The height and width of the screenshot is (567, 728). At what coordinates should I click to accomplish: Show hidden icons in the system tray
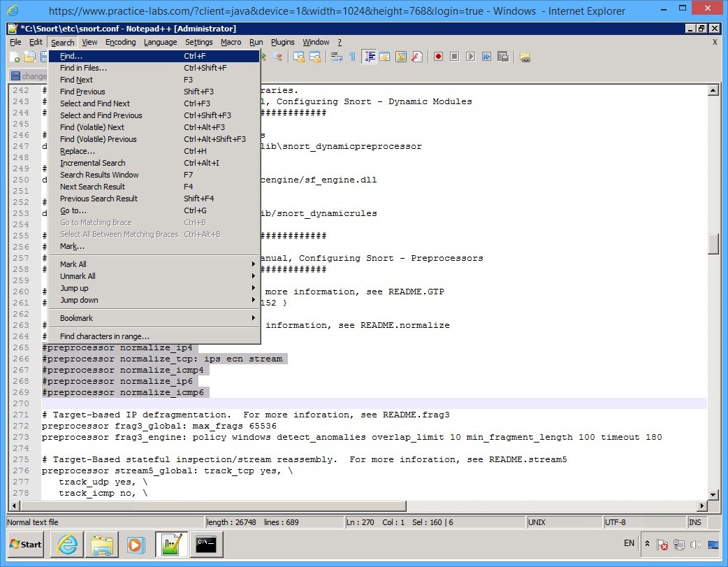[646, 543]
